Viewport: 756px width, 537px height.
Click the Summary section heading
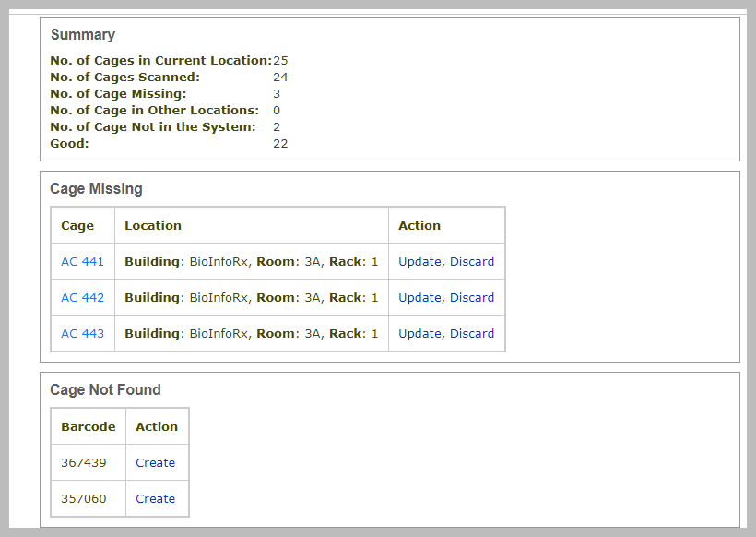pyautogui.click(x=83, y=34)
